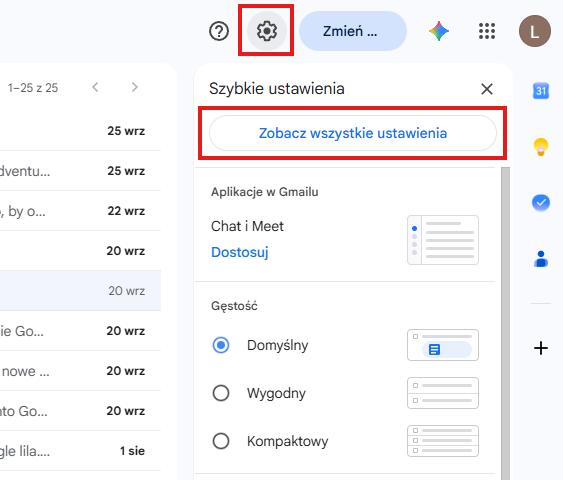563x480 pixels.
Task: Open the email ending in "gle lila...."
Action: pyautogui.click(x=80, y=451)
